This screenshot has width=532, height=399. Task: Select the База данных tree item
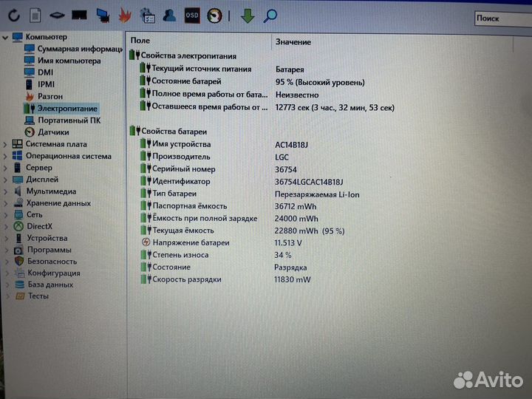point(44,284)
